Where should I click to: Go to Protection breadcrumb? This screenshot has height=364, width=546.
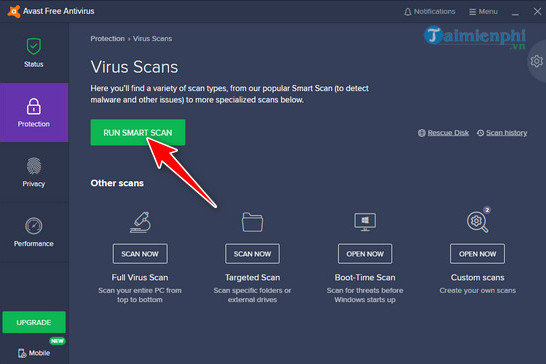coord(108,39)
